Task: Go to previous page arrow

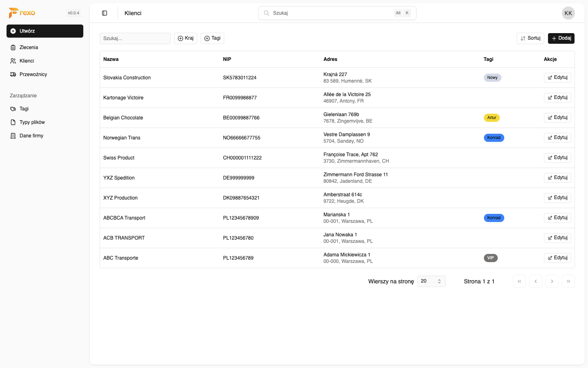Action: coord(535,281)
